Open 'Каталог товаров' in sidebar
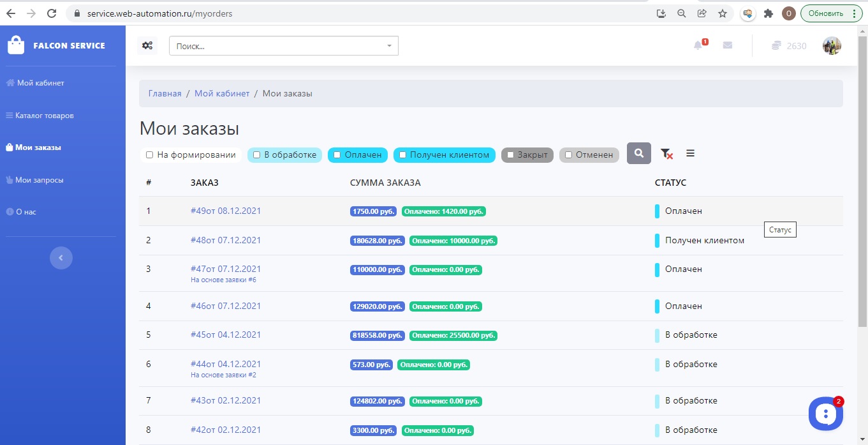Viewport: 868px width, 445px height. click(44, 116)
